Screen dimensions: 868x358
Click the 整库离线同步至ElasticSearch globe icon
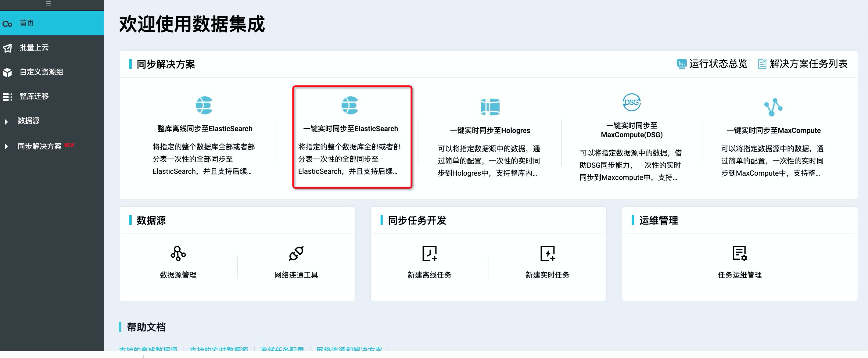coord(204,106)
